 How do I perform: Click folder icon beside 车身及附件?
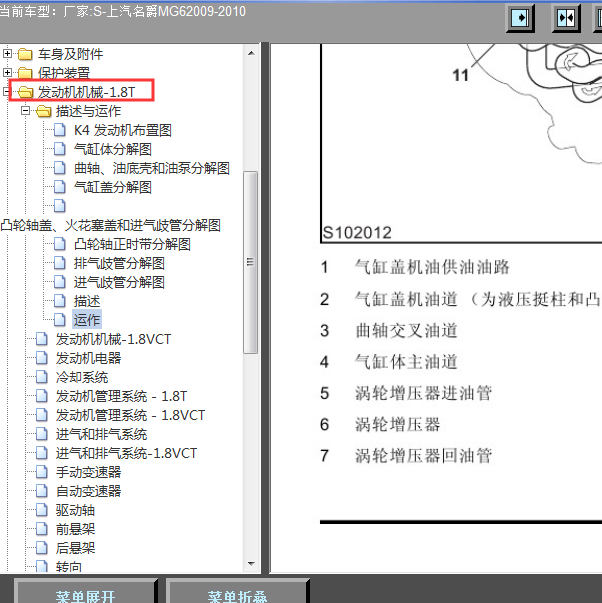[x=25, y=54]
